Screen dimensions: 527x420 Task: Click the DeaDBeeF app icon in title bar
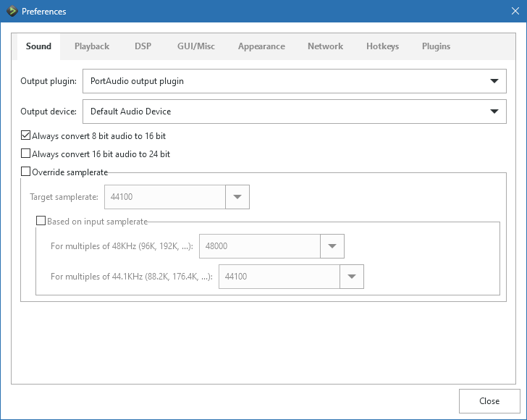[12, 11]
